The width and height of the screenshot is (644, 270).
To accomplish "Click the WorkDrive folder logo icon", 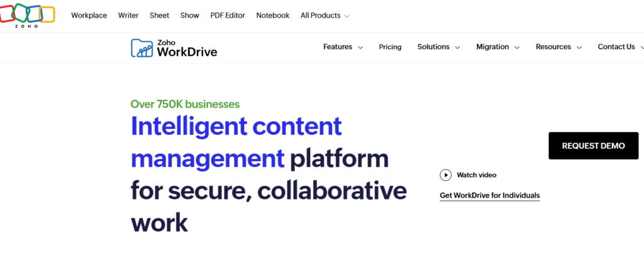I will pos(142,48).
